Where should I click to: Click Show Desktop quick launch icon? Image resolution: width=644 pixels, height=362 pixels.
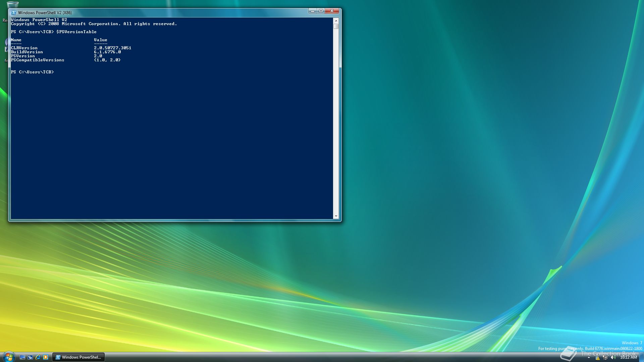point(22,357)
